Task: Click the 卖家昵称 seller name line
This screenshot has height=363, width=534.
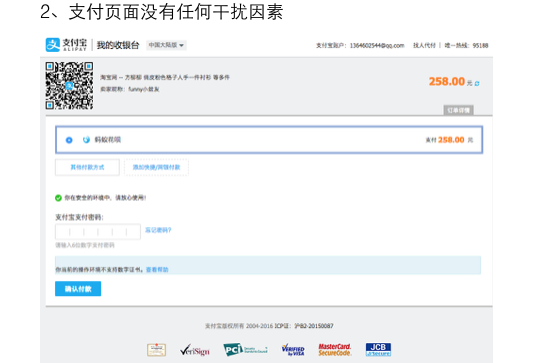Action: [x=129, y=89]
